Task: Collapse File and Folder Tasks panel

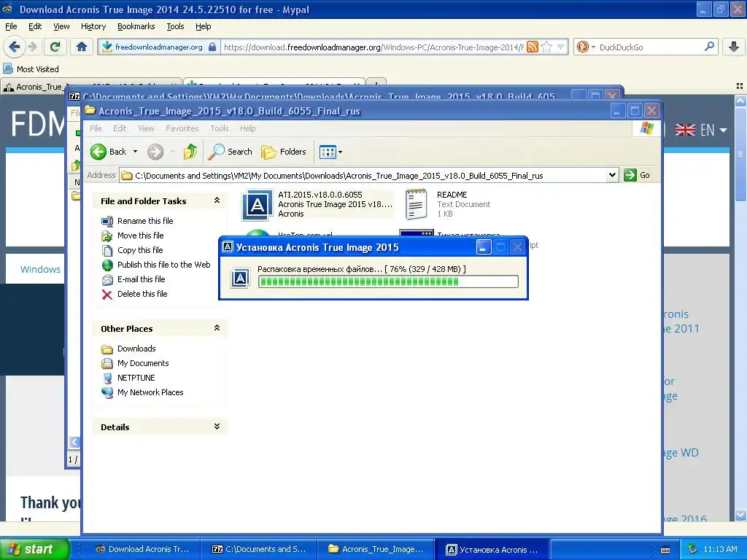Action: pos(217,201)
